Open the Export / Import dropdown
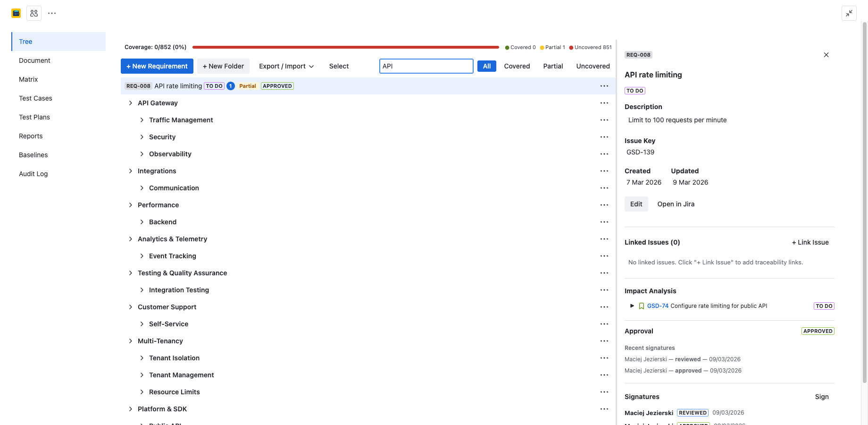 coord(286,66)
